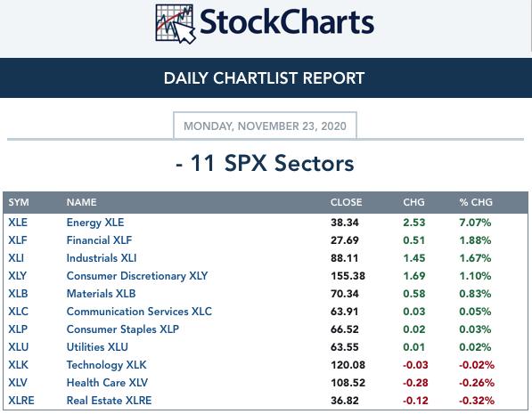Image resolution: width=532 pixels, height=414 pixels.
Task: Click the Daily ChartList Report banner
Action: pyautogui.click(x=266, y=78)
